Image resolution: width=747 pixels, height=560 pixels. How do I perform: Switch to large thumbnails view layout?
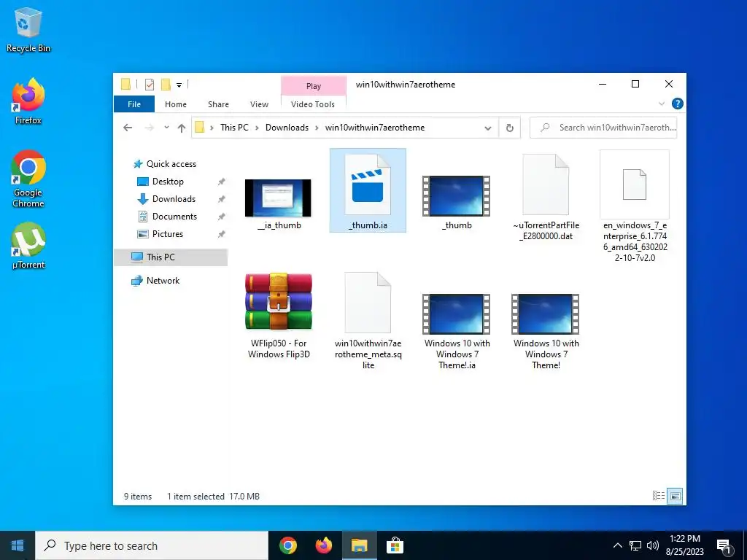[675, 496]
